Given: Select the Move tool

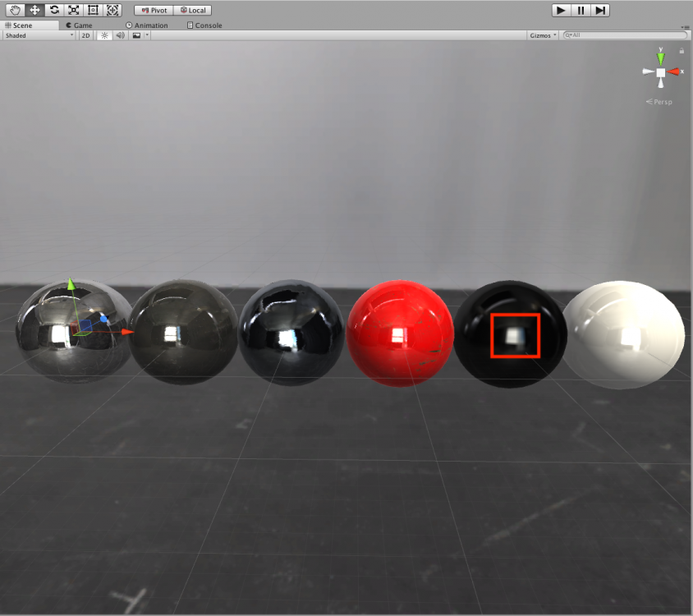Looking at the screenshot, I should click(34, 10).
